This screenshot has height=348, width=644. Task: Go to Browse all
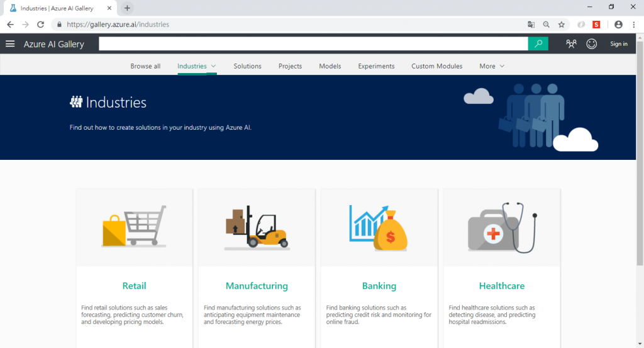[x=145, y=66]
